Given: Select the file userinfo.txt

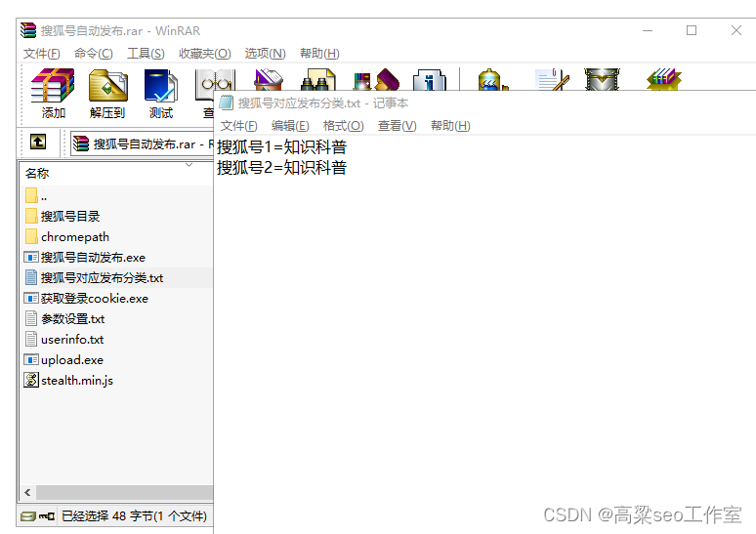Looking at the screenshot, I should point(72,340).
